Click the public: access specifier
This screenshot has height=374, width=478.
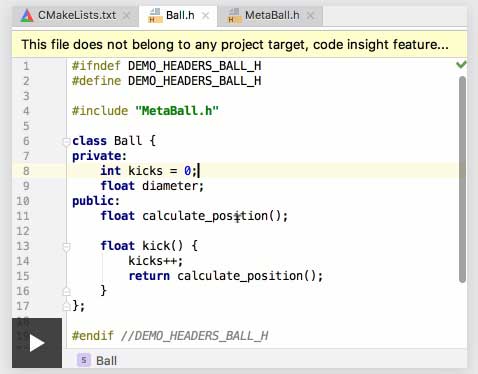(96, 201)
